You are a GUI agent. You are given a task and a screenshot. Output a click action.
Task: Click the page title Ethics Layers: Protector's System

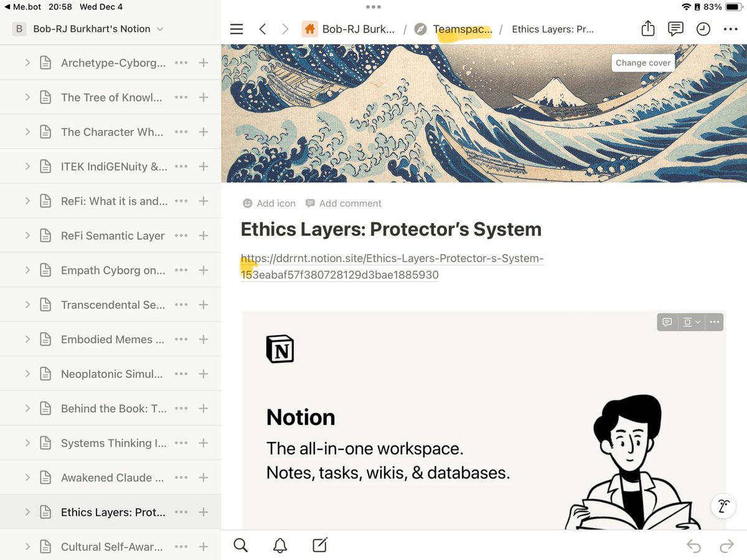click(x=391, y=229)
